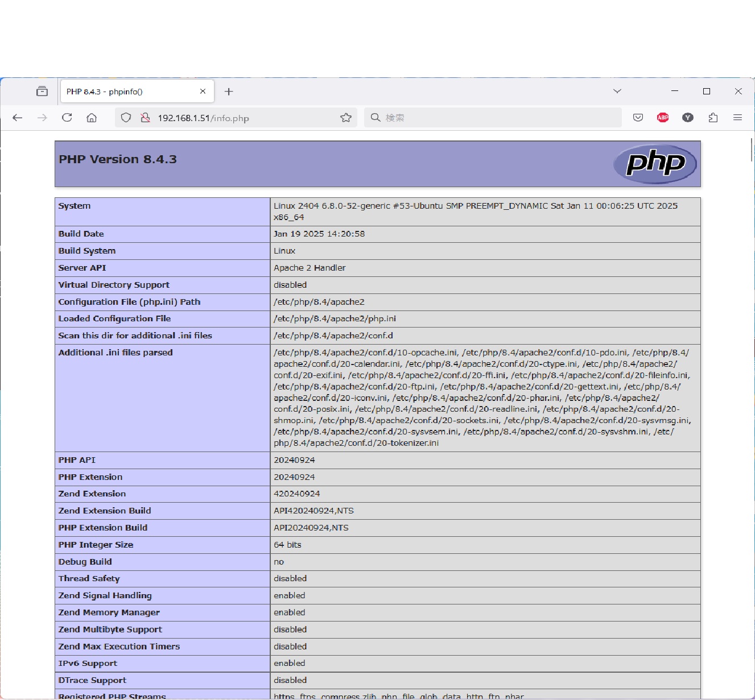The height and width of the screenshot is (700, 755).
Task: Click the address bar showing 192.168.1.51/info.php
Action: [239, 118]
